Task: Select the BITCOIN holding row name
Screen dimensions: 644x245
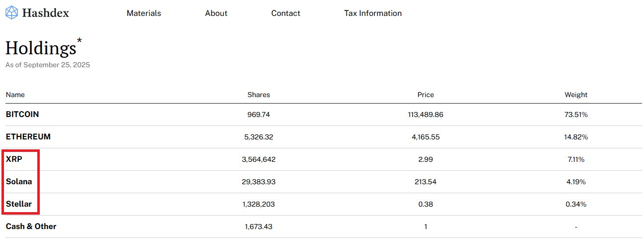Action: point(22,115)
